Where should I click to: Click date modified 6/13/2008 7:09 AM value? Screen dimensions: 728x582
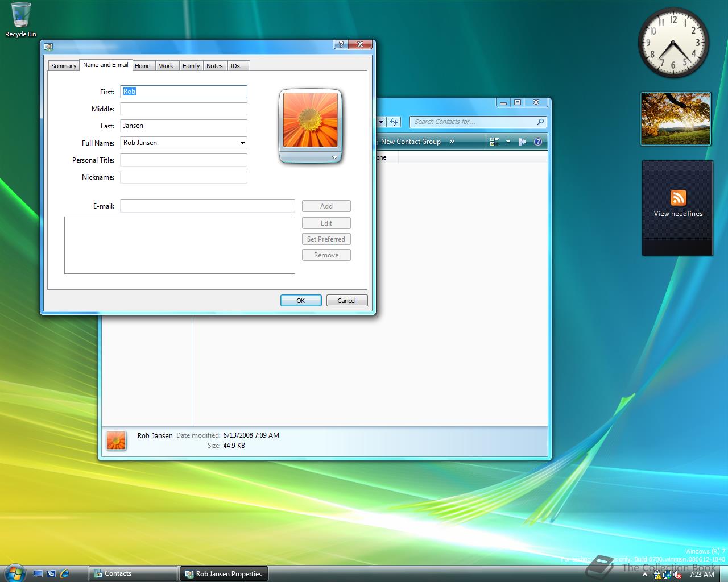click(251, 435)
